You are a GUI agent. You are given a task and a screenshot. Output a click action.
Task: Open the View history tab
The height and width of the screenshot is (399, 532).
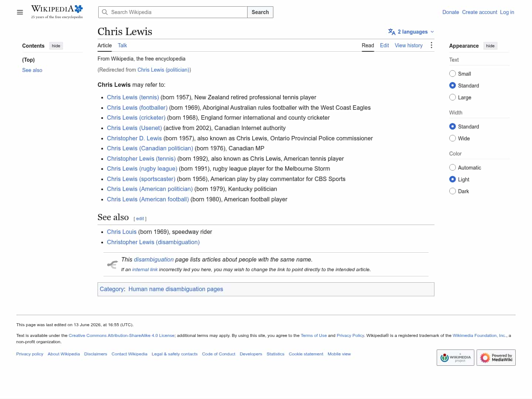409,45
